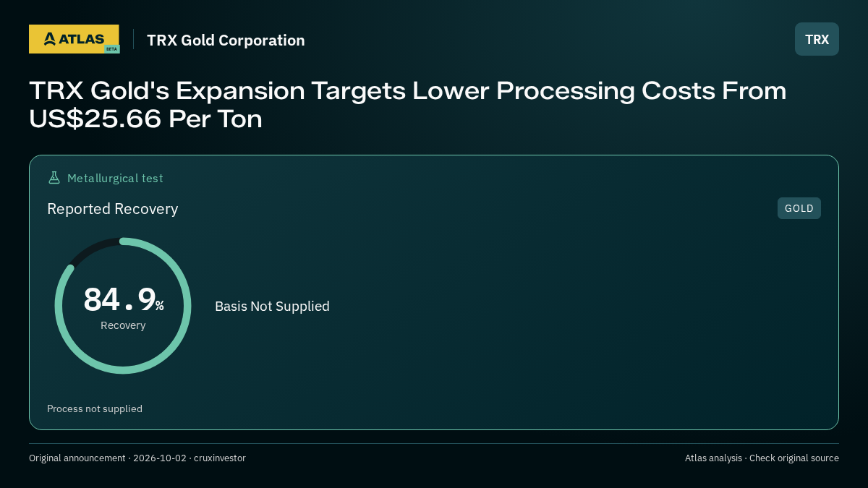Click the Basis Not Supplied text

(x=272, y=306)
